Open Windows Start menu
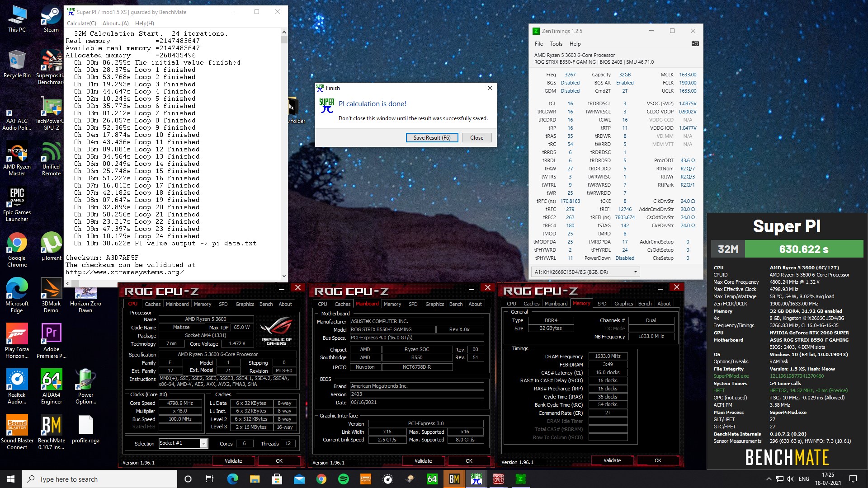 (11, 479)
